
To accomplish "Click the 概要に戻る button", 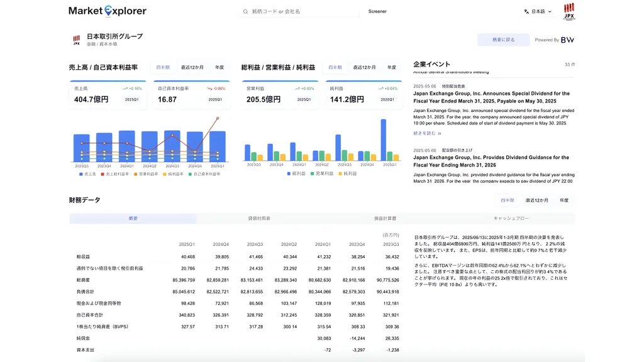I will [504, 40].
